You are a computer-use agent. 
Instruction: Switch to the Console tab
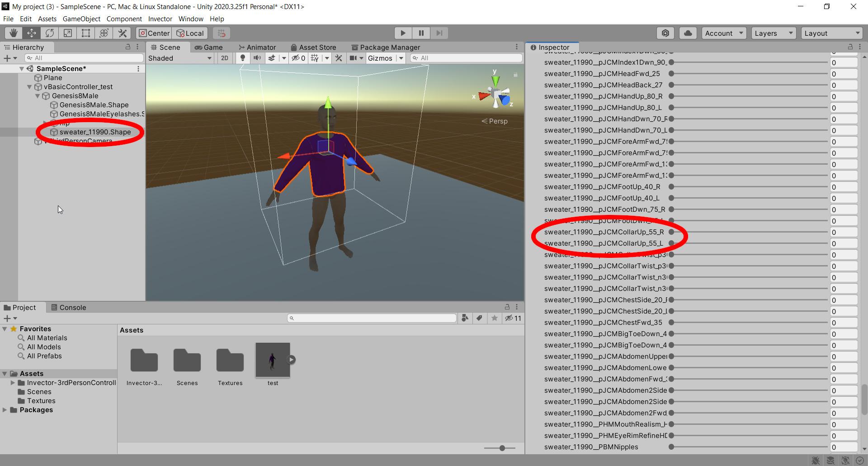[68, 308]
